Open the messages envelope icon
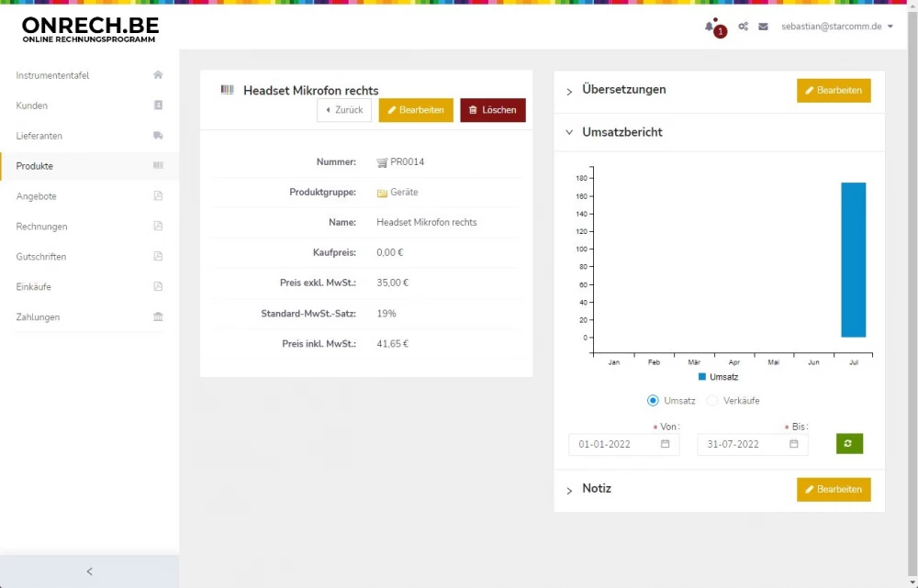 pos(763,27)
